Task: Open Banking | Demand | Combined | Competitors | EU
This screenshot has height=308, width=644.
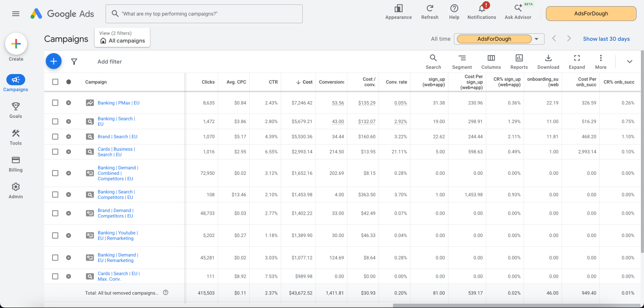Action: point(118,173)
